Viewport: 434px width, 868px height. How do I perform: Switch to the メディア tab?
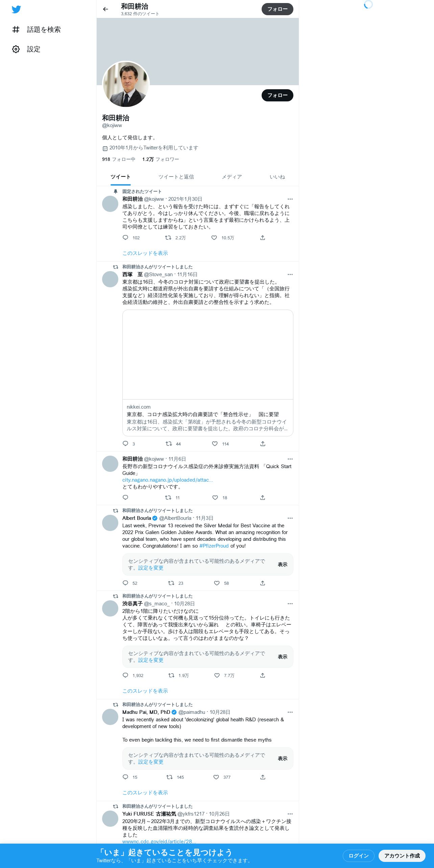click(x=232, y=177)
